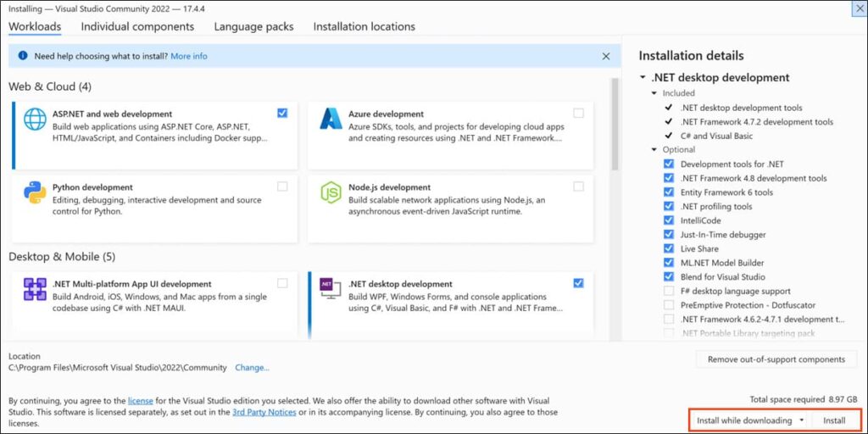The width and height of the screenshot is (868, 434).
Task: Click the Node.js development hexagon icon
Action: pos(330,192)
